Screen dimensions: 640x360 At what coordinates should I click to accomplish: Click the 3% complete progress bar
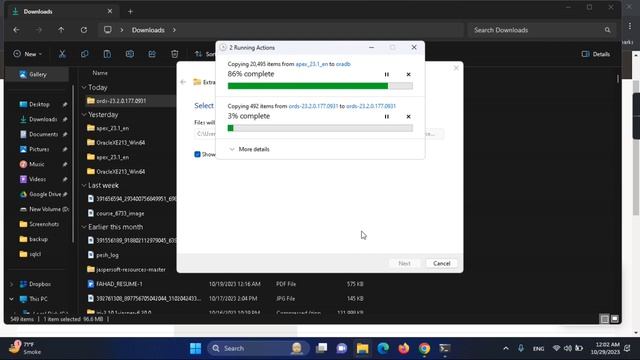point(320,128)
